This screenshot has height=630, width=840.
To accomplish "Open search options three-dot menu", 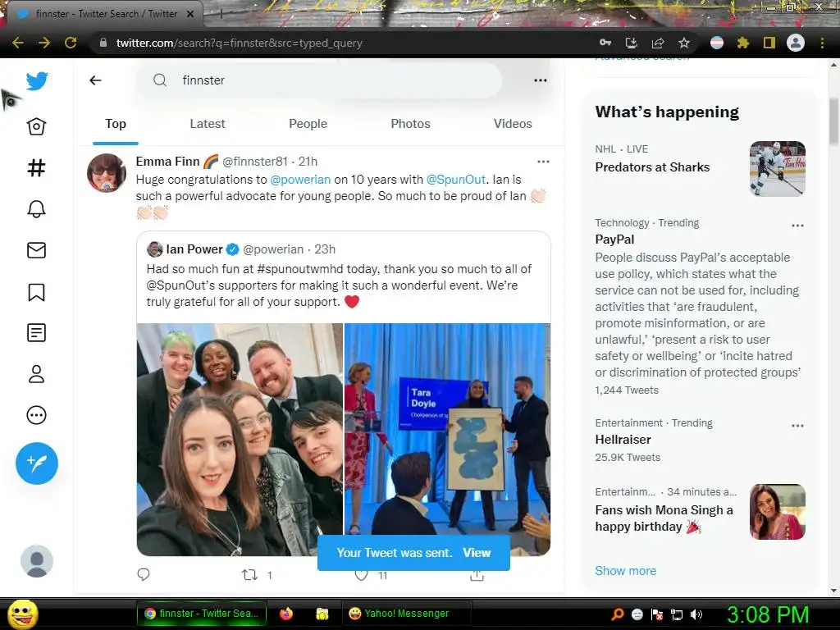I will (541, 80).
